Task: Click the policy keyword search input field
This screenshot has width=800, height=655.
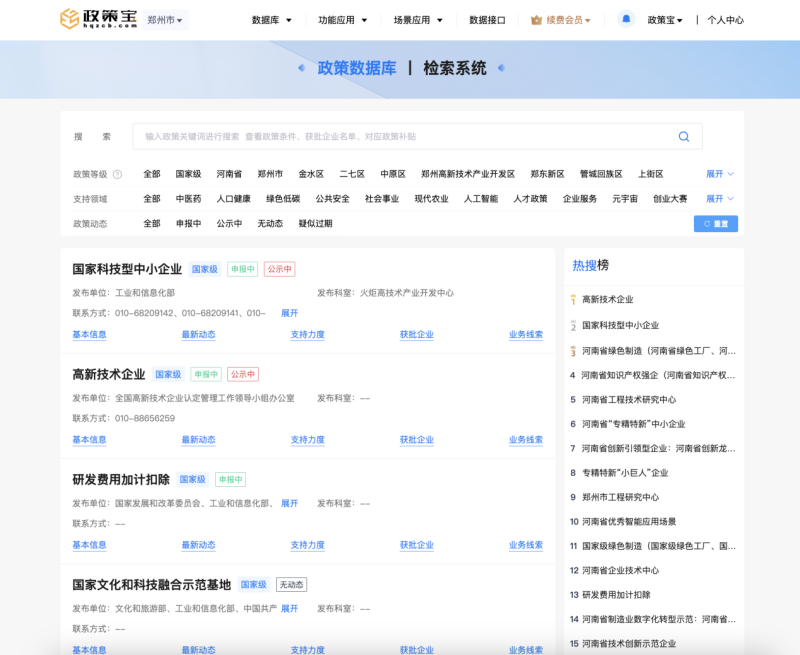Action: 400,137
